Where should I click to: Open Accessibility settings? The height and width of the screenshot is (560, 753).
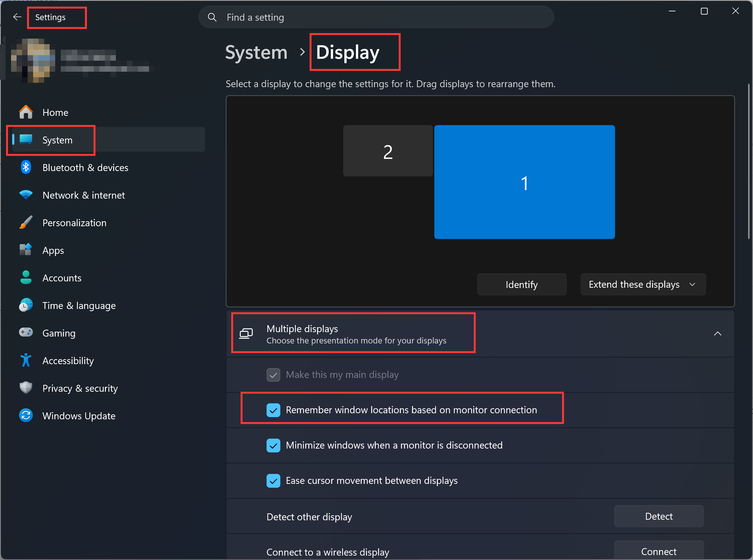point(108,360)
